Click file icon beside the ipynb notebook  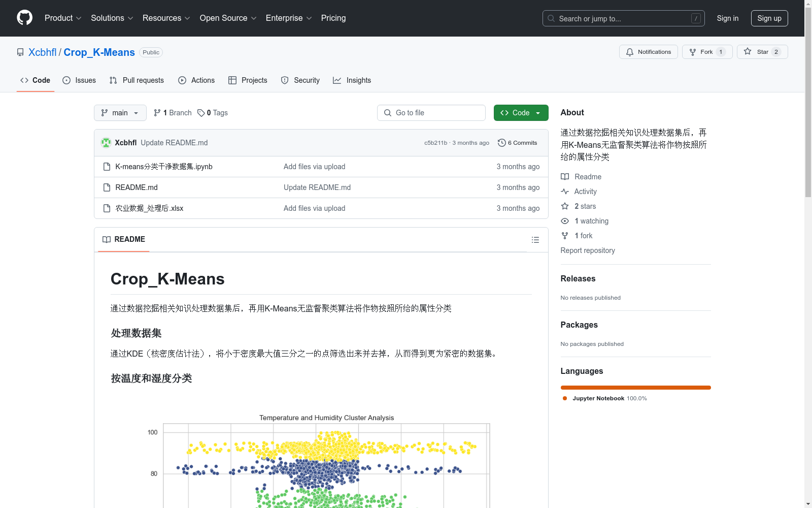[107, 167]
